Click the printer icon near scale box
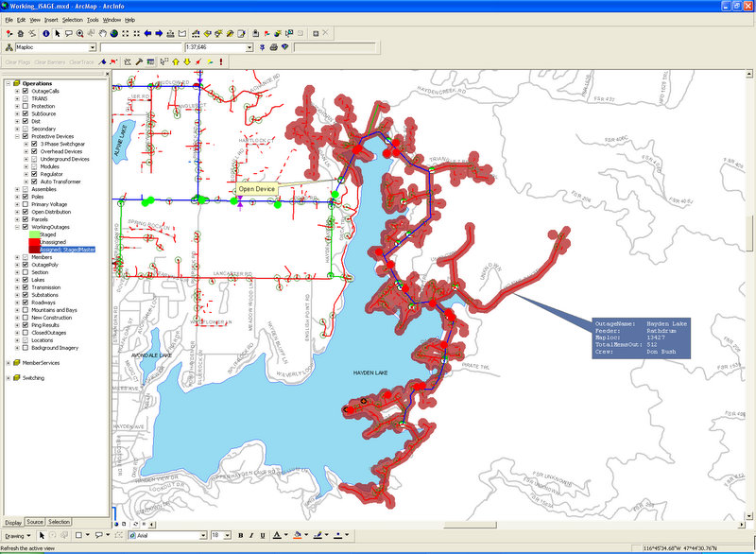 [274, 47]
